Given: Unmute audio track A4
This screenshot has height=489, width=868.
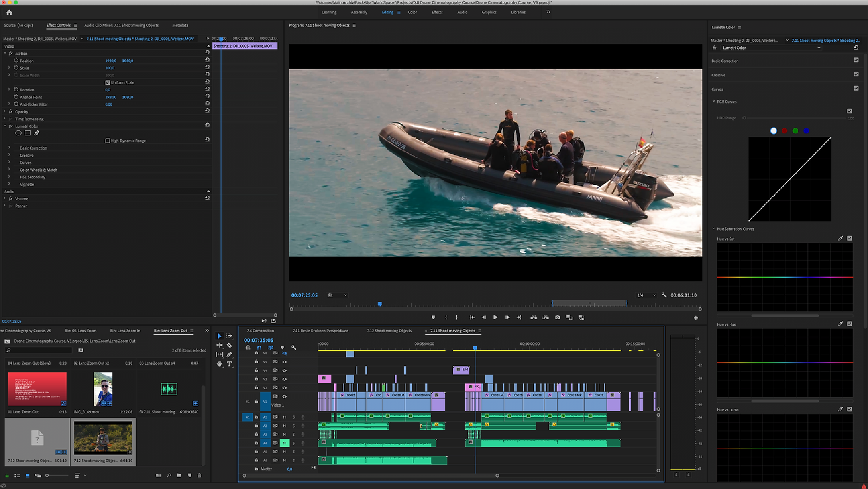Looking at the screenshot, I should [x=285, y=443].
